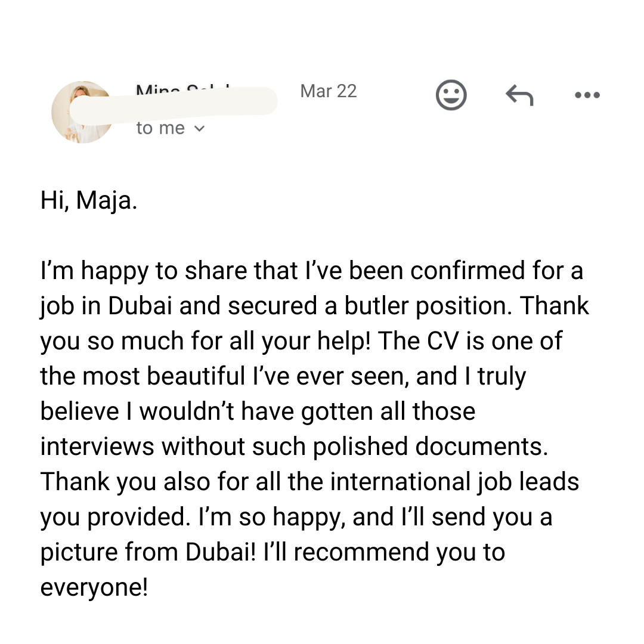Click the Mar 22 date stamp
Viewport: 644px width, 644px height.
click(329, 91)
